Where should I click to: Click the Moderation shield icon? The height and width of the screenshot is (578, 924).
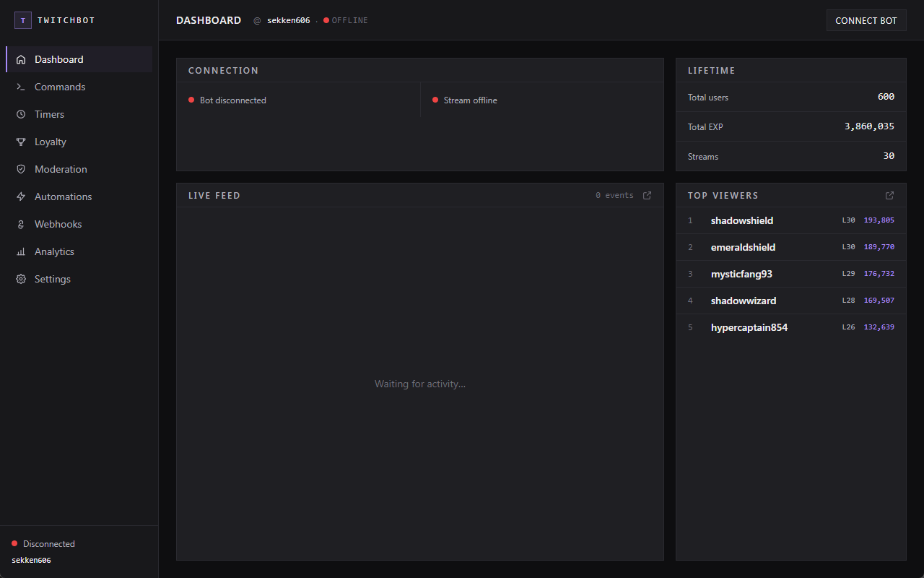(21, 169)
